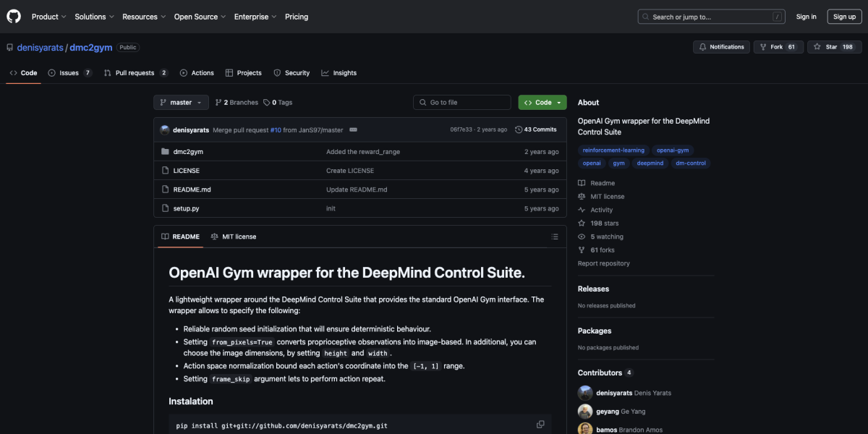
Task: Open the Notifications bell icon
Action: tap(701, 46)
